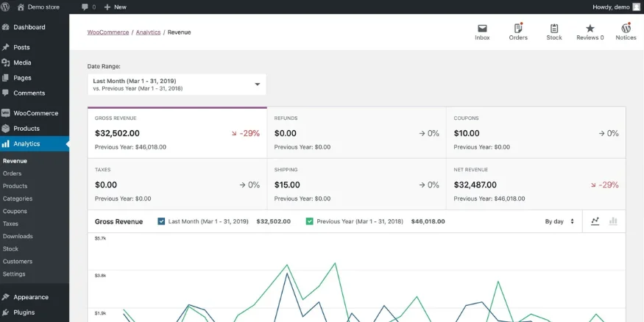Open Appearance in sidebar
Screen dimensions: 644x322
tap(35, 297)
